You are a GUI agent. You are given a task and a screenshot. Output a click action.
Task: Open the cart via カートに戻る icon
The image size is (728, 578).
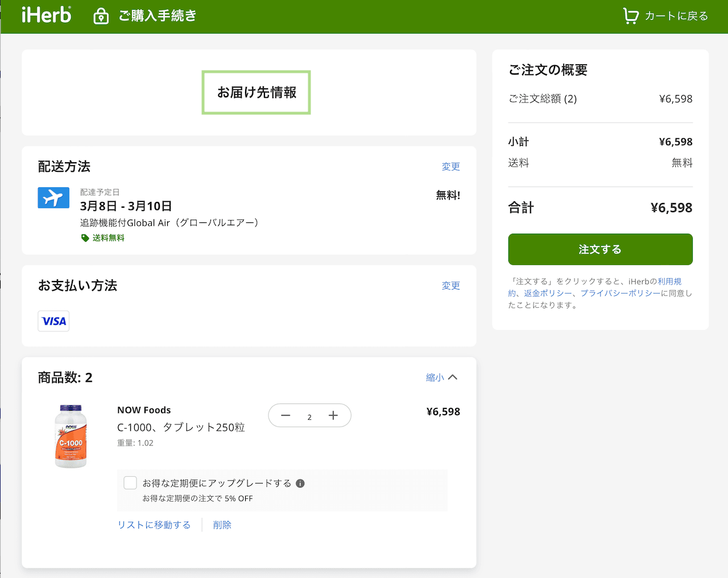click(631, 16)
